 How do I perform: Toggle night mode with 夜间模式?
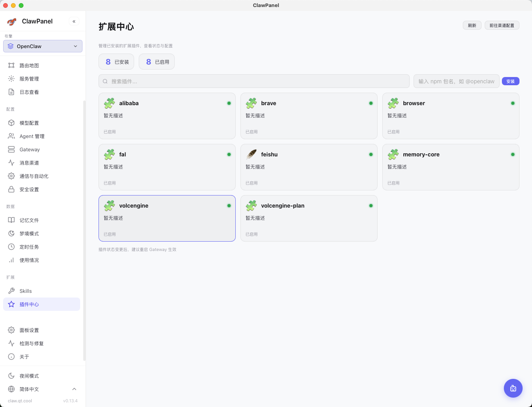[x=29, y=376]
